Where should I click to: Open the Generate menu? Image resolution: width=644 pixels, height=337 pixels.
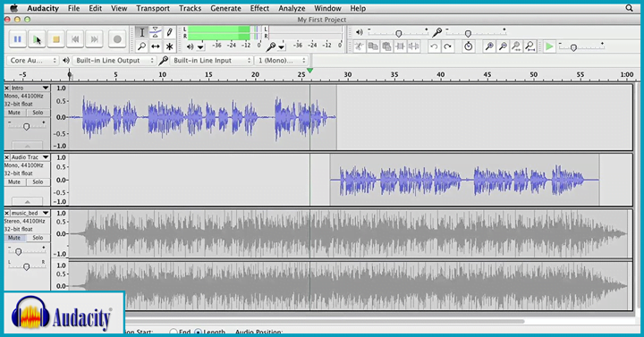[x=225, y=8]
